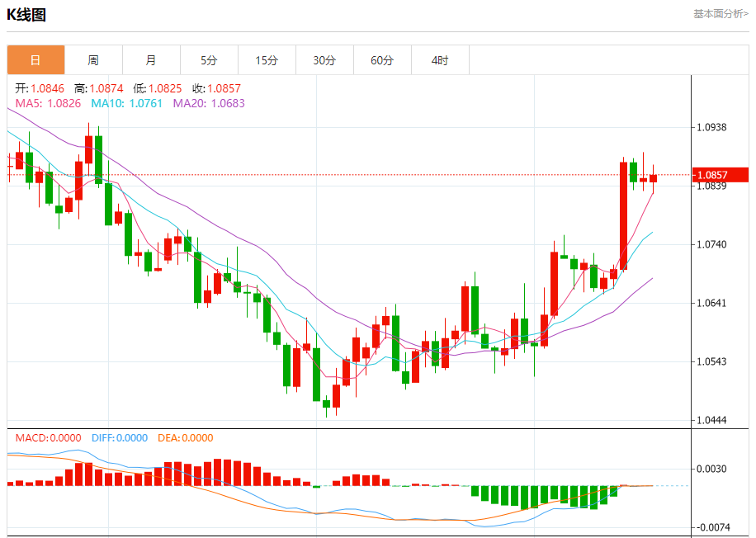This screenshot has height=538, width=756.
Task: Click the MA20: 1.0683 indicator label
Action: tap(209, 103)
